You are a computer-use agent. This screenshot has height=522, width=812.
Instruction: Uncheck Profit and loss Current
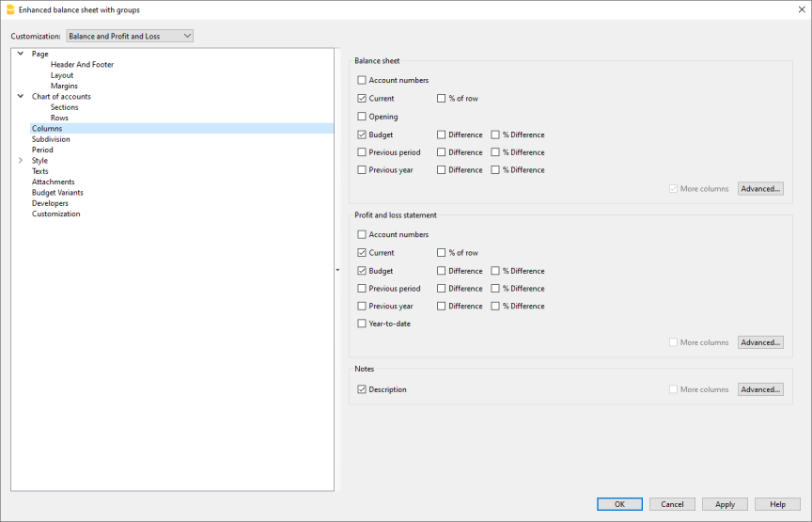[x=362, y=252]
